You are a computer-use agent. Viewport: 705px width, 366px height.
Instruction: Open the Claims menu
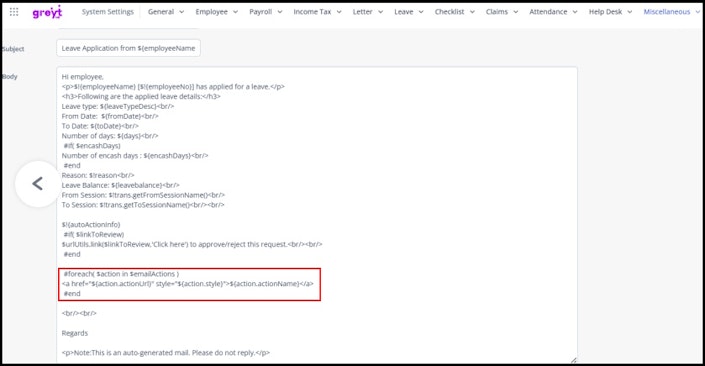[x=496, y=12]
